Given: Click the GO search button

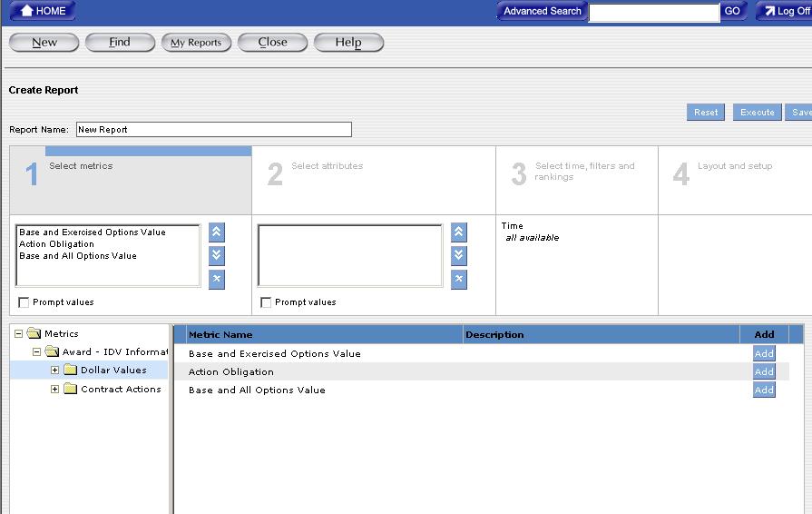Looking at the screenshot, I should 732,11.
